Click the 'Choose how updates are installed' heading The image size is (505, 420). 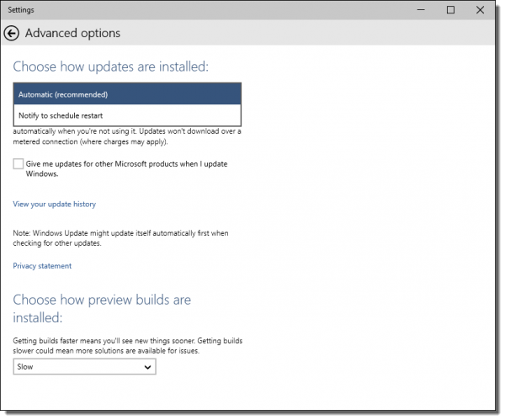(110, 66)
